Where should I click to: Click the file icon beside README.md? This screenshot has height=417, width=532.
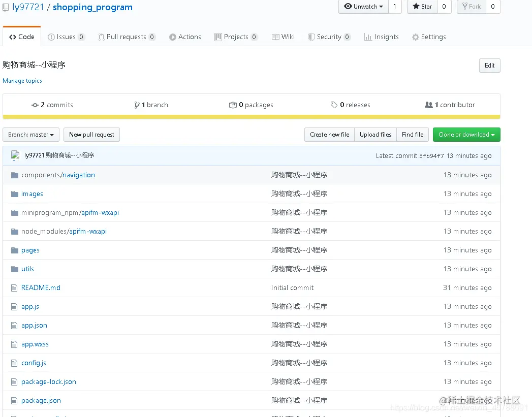(x=14, y=288)
